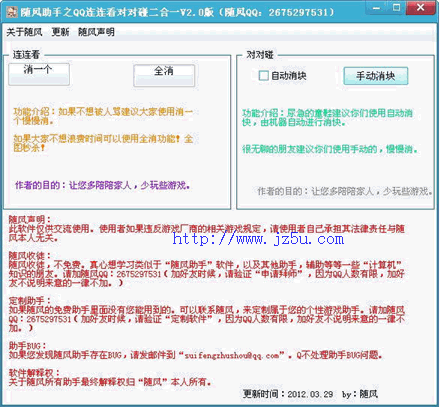Viewport: 440px width, 407px height.
Task: Enable the 自动消块 checkbox
Action: coord(263,75)
